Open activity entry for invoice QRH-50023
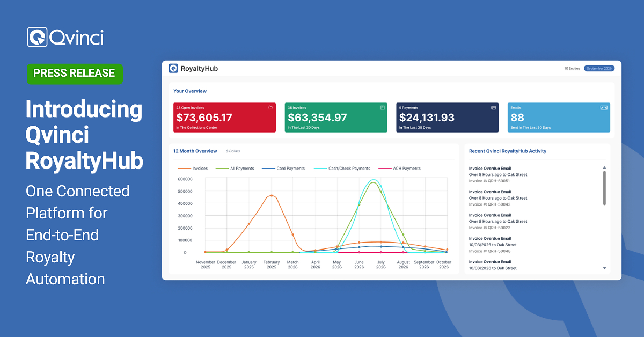The image size is (644, 337). (498, 221)
